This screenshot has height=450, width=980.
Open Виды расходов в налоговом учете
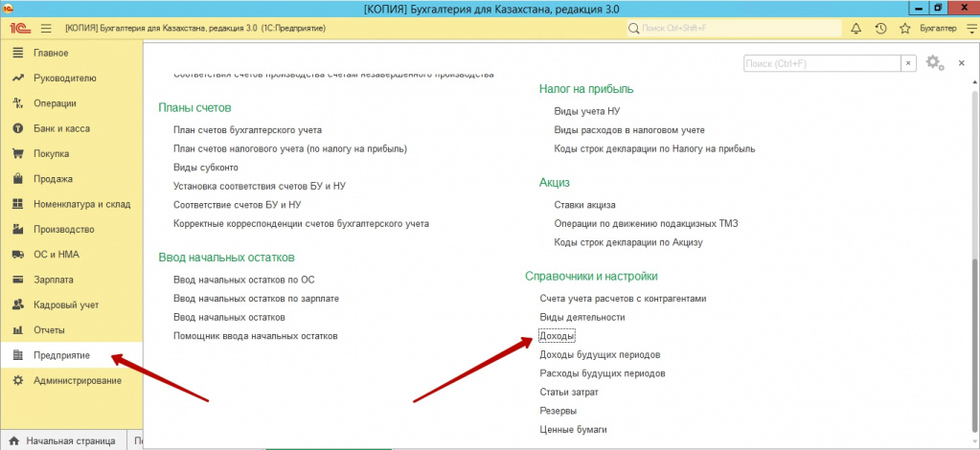[629, 130]
